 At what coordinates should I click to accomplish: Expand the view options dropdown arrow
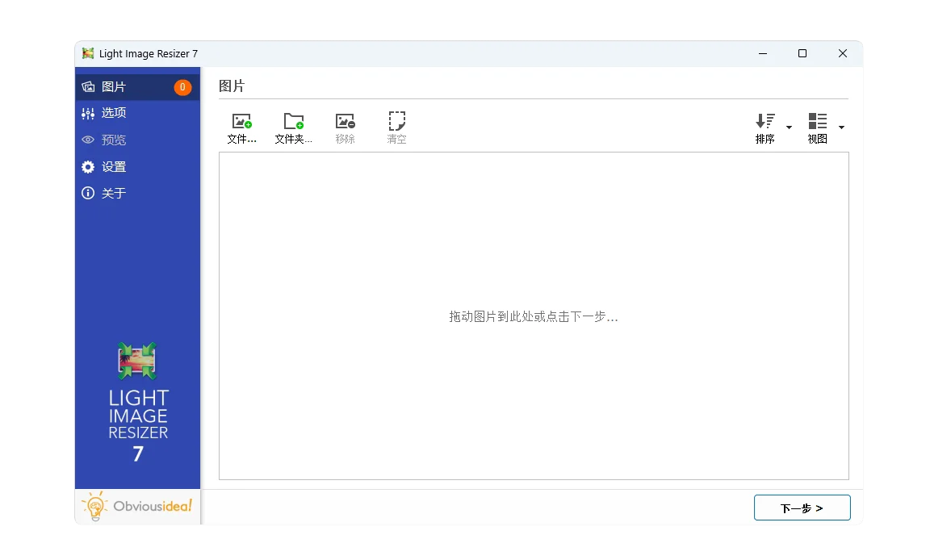[842, 127]
